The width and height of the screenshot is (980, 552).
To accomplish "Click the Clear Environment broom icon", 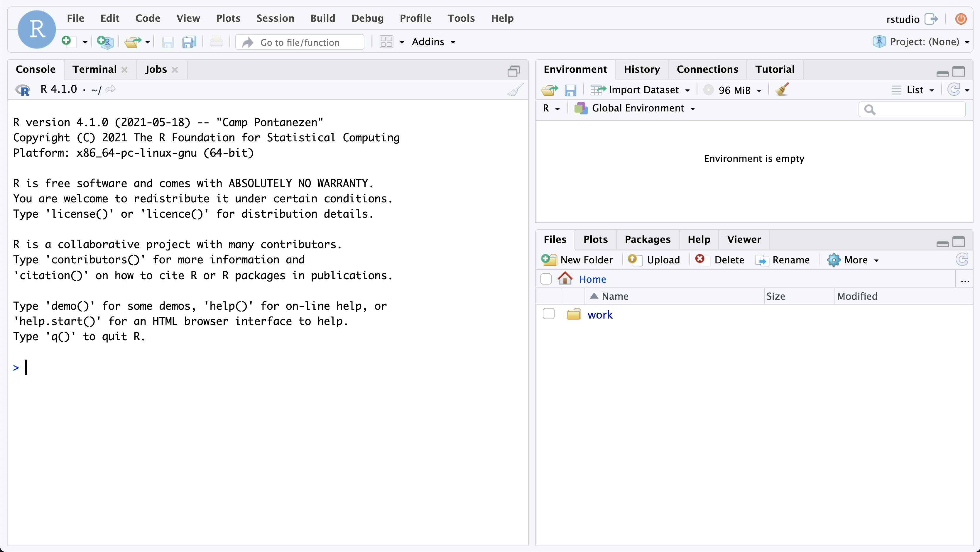I will (x=782, y=89).
